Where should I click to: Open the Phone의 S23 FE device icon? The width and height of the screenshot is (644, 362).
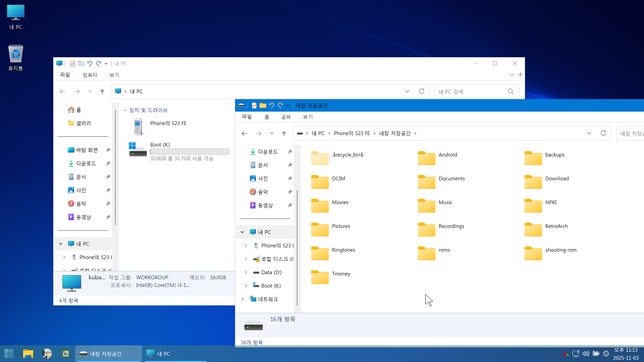point(139,127)
